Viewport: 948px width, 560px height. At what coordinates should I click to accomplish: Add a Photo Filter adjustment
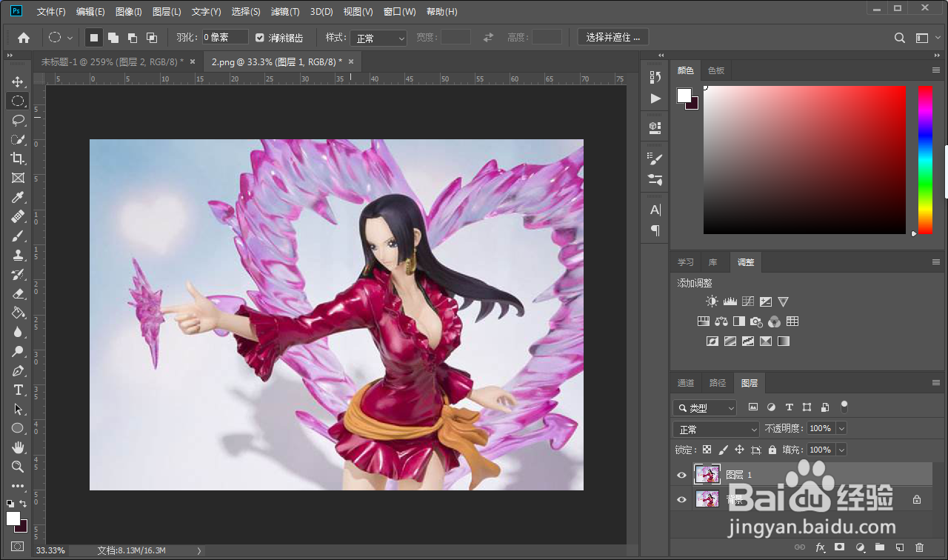pos(756,321)
